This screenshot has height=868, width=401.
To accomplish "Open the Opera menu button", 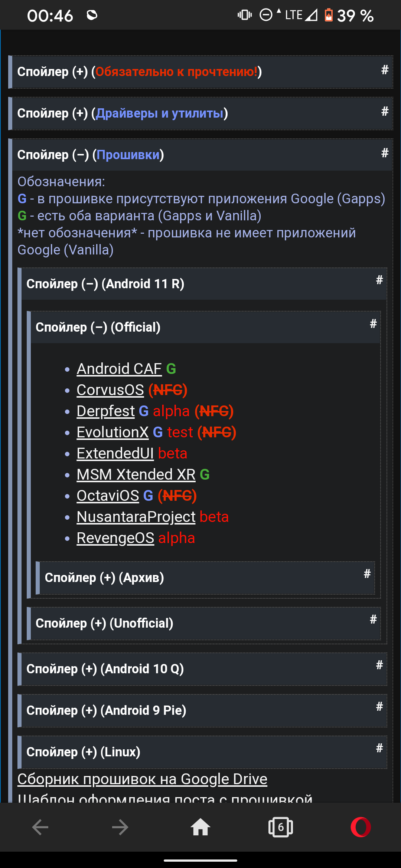I will 361,827.
